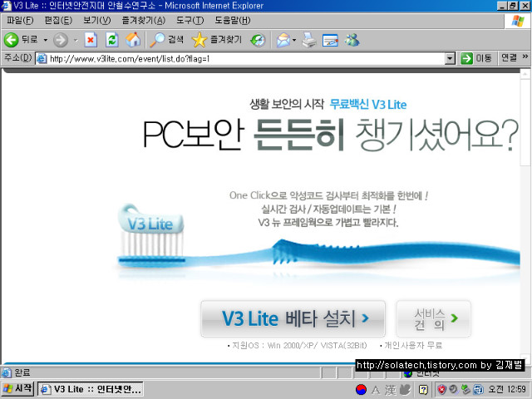
Task: Click the grey round tray icon beside the shield
Action: (x=453, y=390)
